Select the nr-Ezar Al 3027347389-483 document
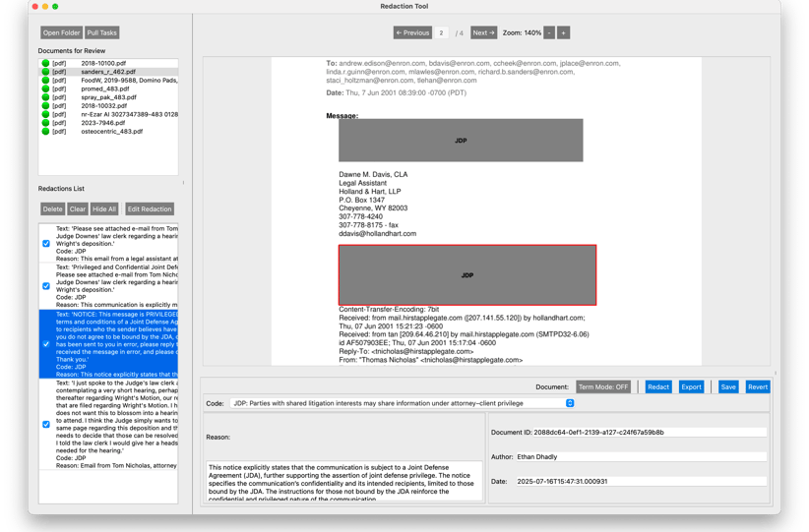The width and height of the screenshot is (809, 532). click(108, 114)
